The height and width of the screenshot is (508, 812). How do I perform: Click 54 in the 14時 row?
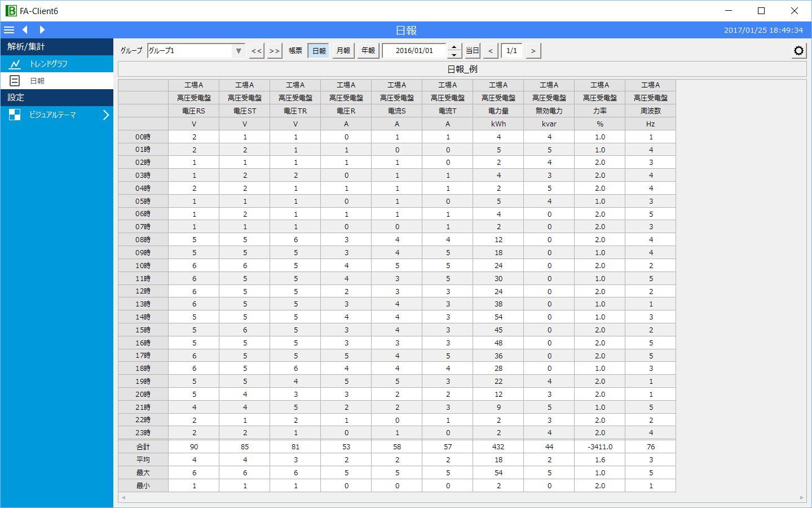[498, 317]
